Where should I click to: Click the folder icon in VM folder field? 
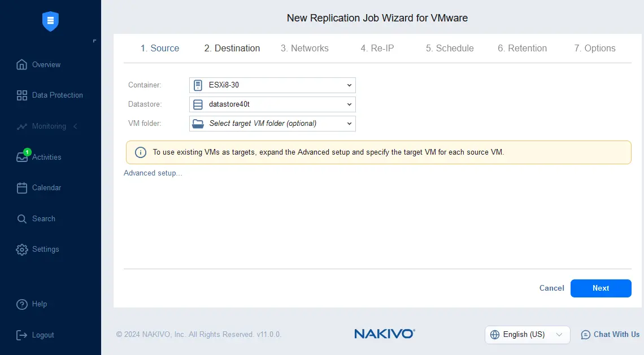tap(198, 124)
